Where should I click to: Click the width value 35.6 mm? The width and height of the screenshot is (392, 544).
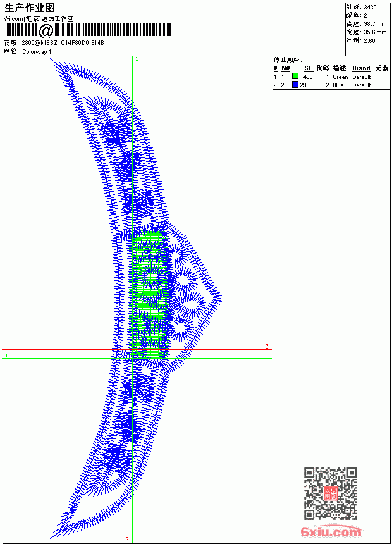click(x=375, y=32)
